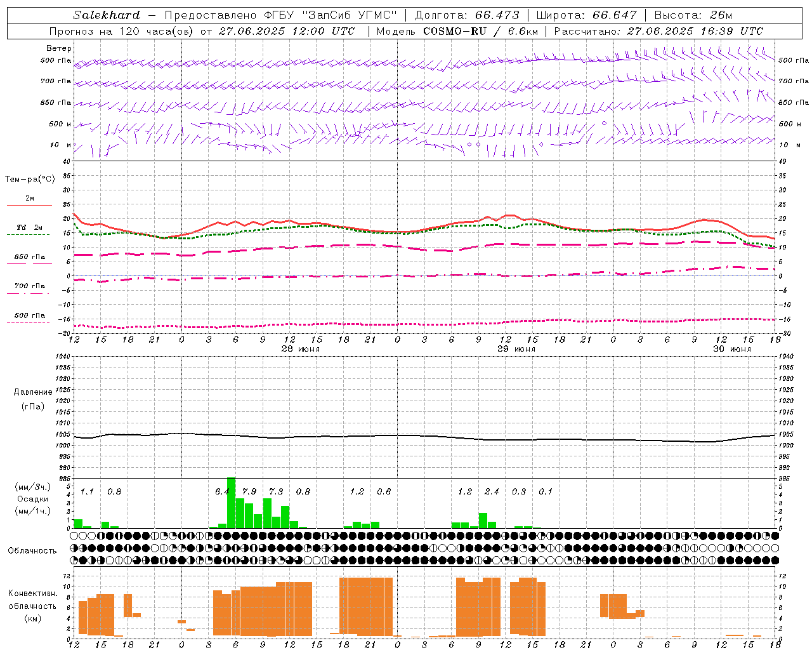812x650 pixels.
Task: Click the "(мм/1ч.)" unit label
Action: click(33, 511)
